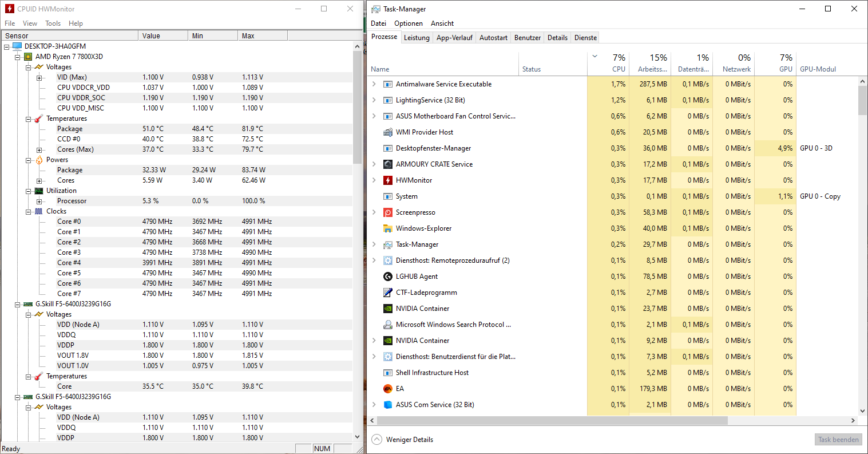868x454 pixels.
Task: Click the Task-Manager scroll down arrow
Action: click(863, 410)
